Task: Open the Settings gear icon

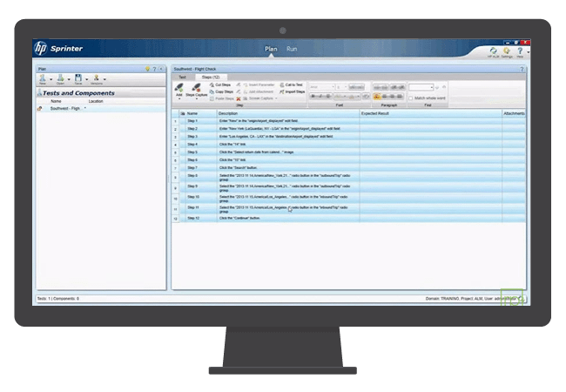Action: tap(507, 51)
